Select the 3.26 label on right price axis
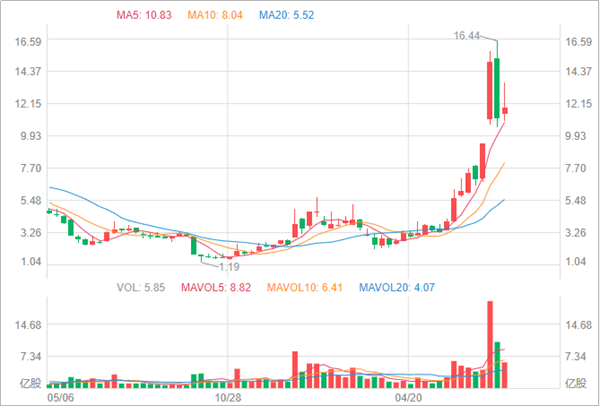This screenshot has height=406, width=600. [576, 233]
